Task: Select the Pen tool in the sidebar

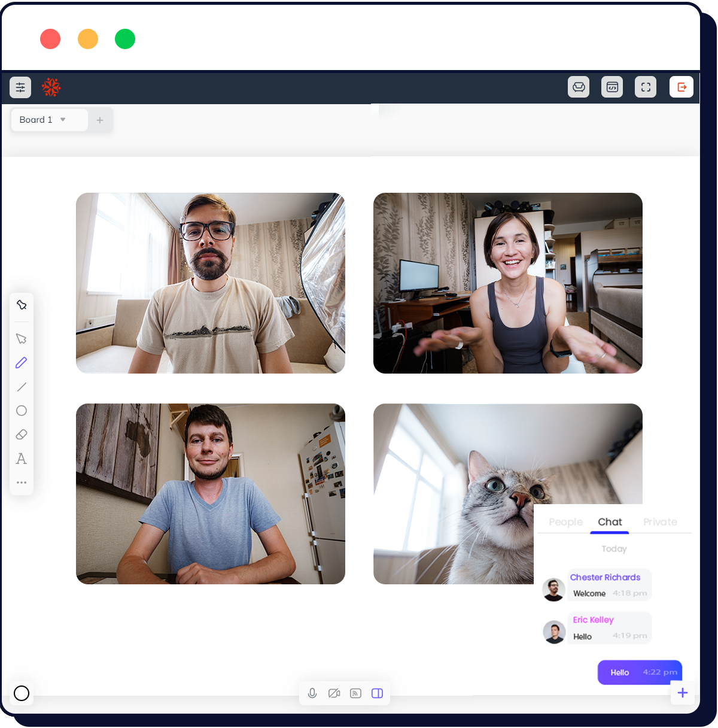Action: (x=22, y=362)
